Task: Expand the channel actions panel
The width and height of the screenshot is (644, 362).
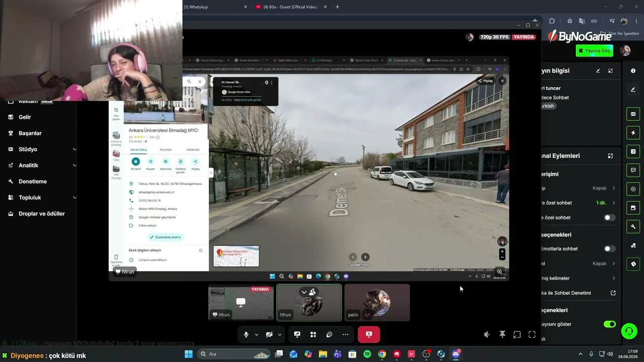Action: click(610, 156)
